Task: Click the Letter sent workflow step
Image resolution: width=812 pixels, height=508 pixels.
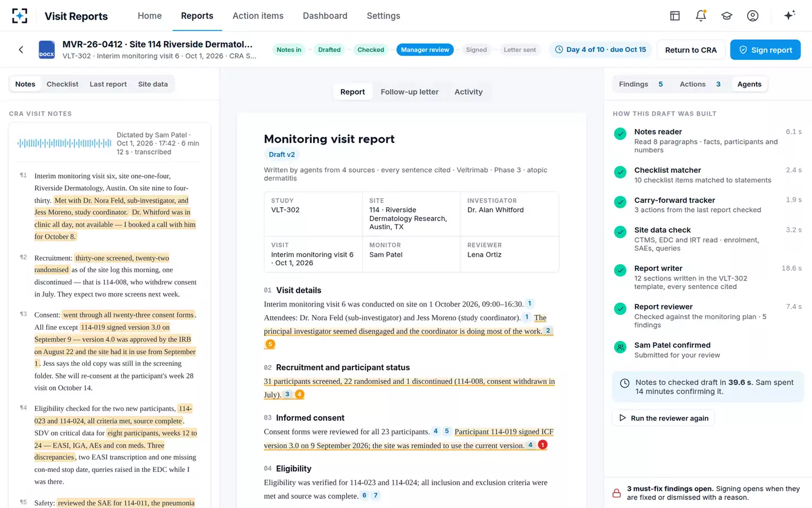Action: 519,50
